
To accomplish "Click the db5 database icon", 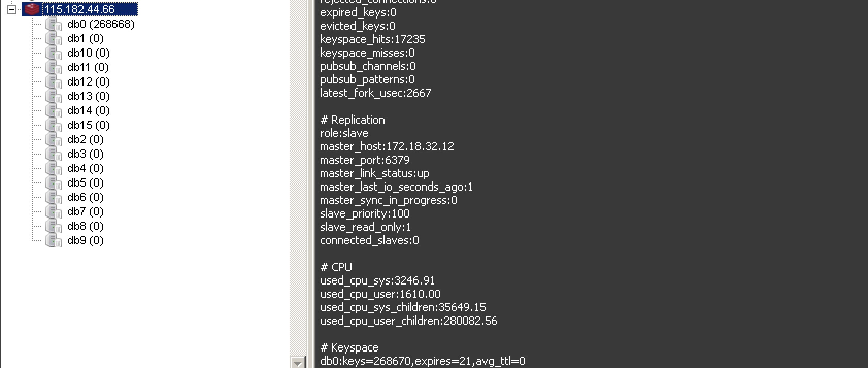I will (x=54, y=183).
